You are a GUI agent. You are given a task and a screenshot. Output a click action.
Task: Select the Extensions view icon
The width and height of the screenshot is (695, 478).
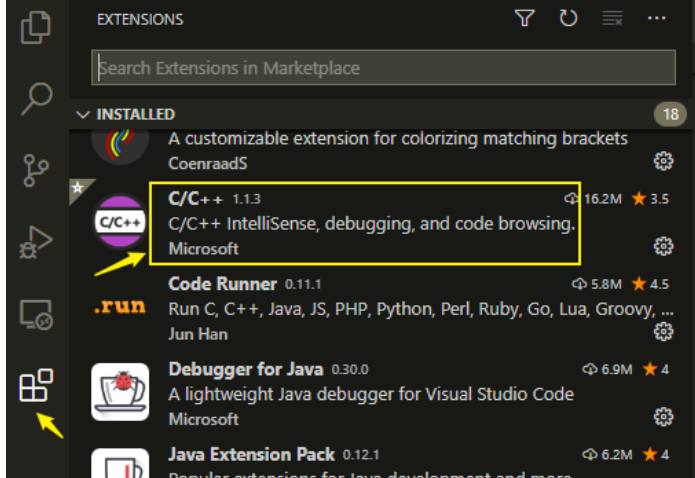point(36,385)
